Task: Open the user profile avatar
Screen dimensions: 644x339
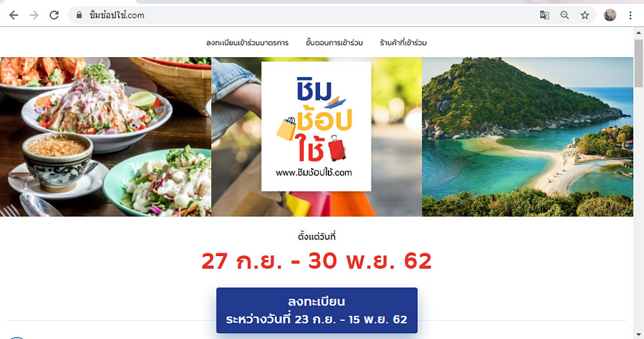Action: [610, 15]
